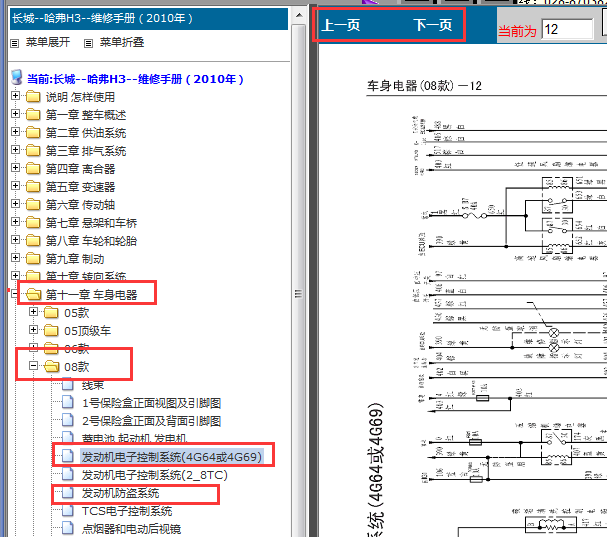Open 1号保险盒正面视图及引脚图 document
The width and height of the screenshot is (607, 537).
point(151,403)
